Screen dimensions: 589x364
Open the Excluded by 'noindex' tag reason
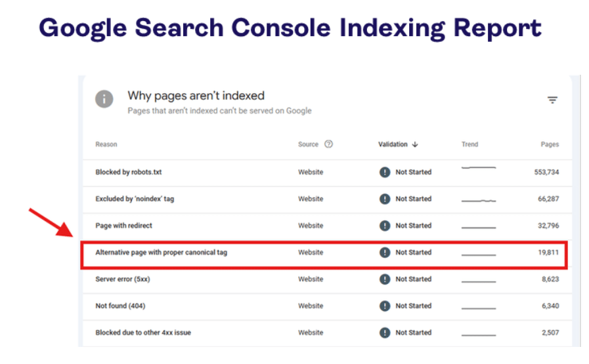[x=135, y=199]
